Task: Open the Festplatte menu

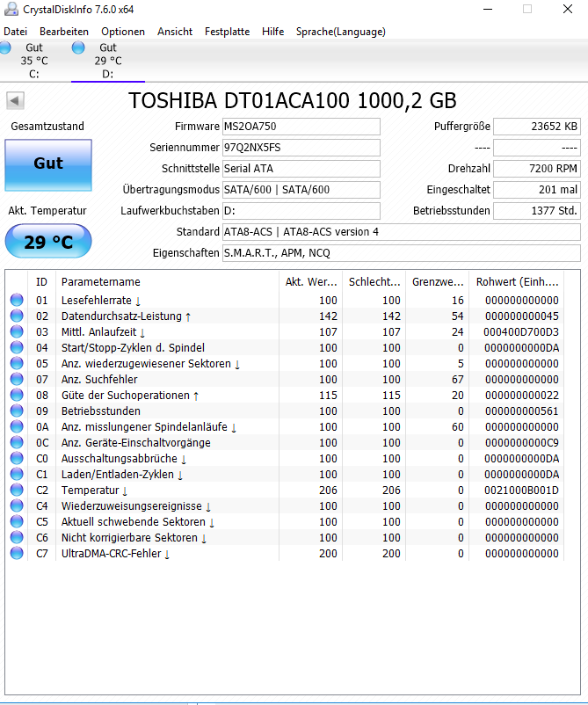Action: tap(227, 32)
